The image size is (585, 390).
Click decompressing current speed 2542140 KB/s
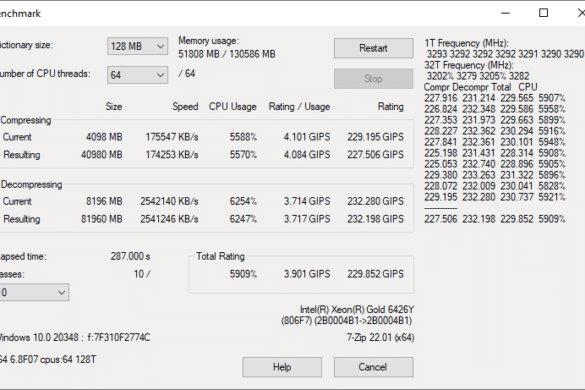pos(169,201)
